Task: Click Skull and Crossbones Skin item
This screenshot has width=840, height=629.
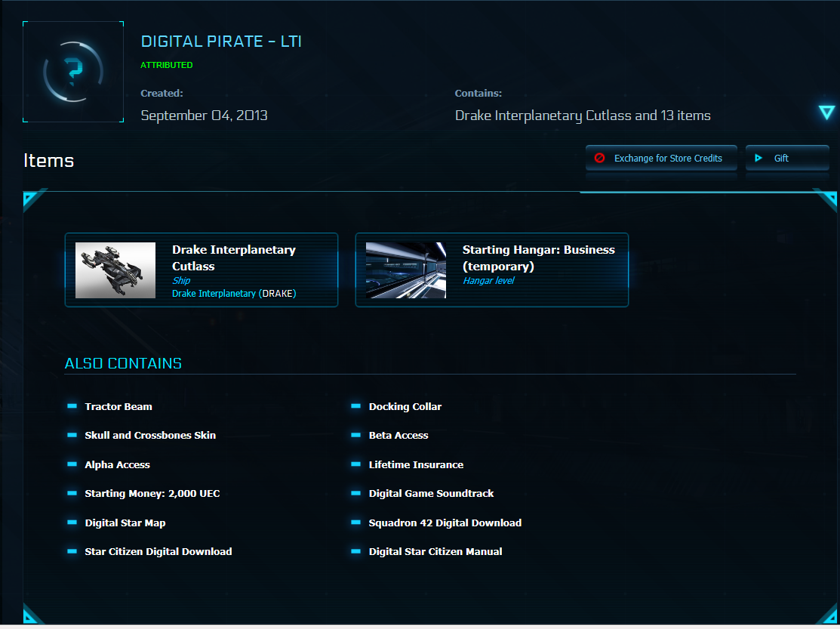Action: 150,436
